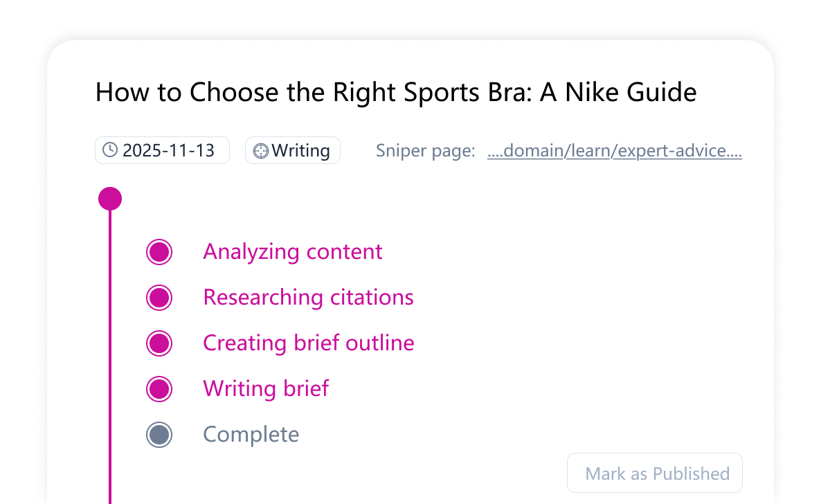Select the gray Complete step circle

coord(159,435)
